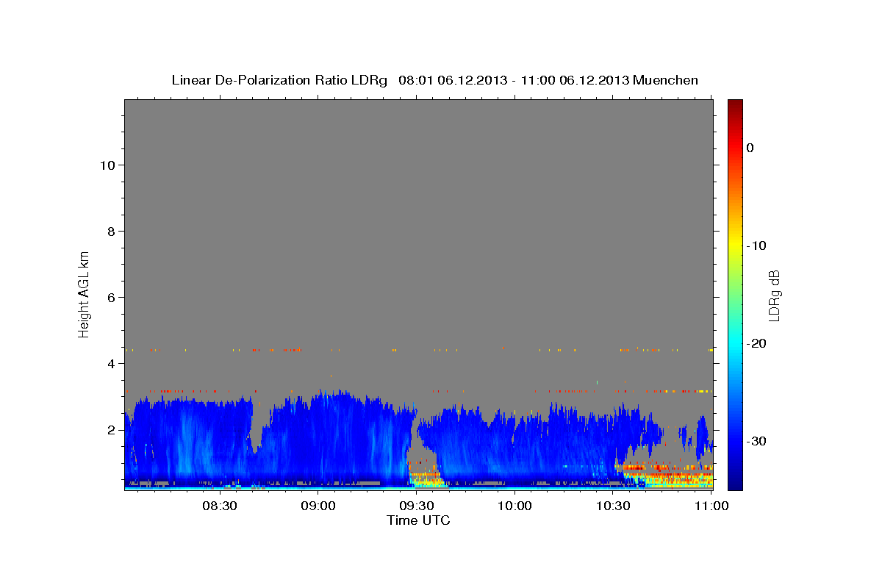Click the height axis label '8'
This screenshot has width=882, height=588.
pos(110,231)
